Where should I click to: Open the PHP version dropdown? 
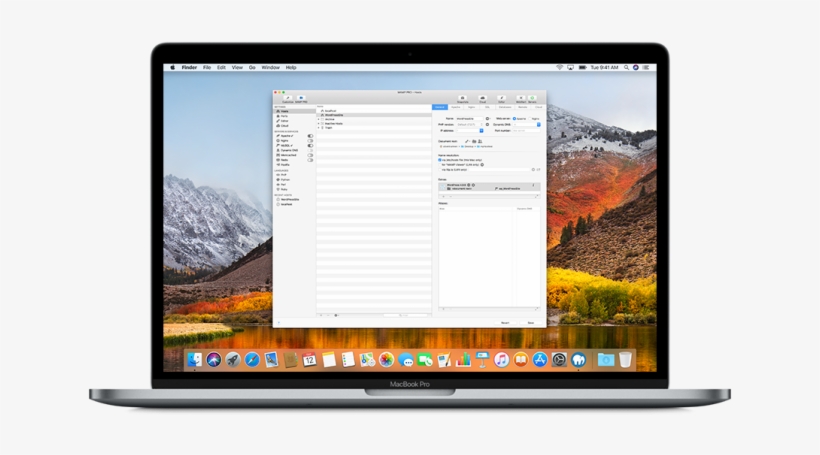pyautogui.click(x=470, y=124)
